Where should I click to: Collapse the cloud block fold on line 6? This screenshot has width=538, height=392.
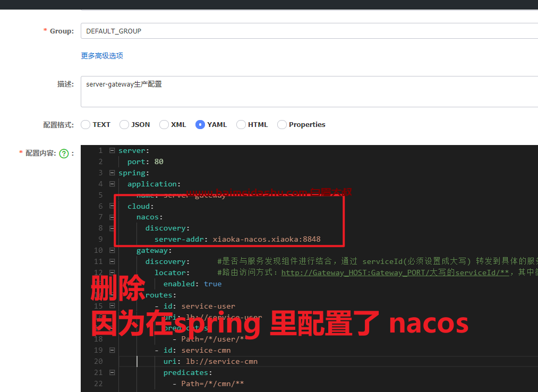pos(112,206)
